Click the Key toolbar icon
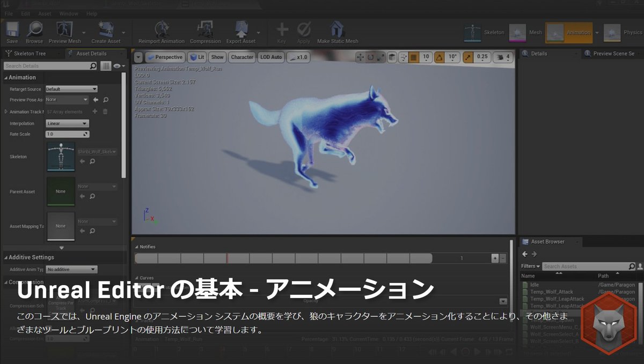This screenshot has width=644, height=364. [282, 32]
